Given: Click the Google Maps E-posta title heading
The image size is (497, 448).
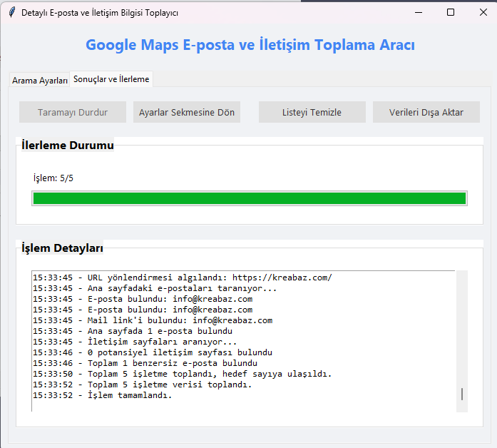Looking at the screenshot, I should pos(250,45).
